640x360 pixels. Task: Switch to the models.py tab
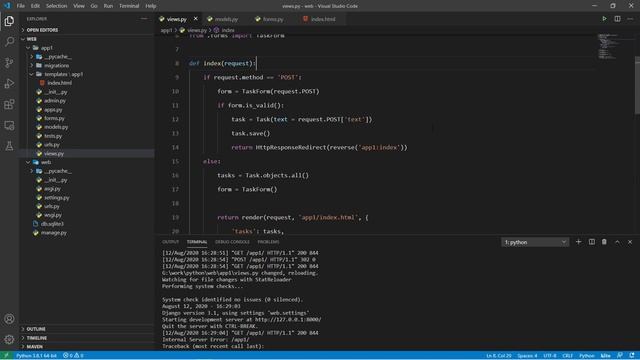point(226,19)
